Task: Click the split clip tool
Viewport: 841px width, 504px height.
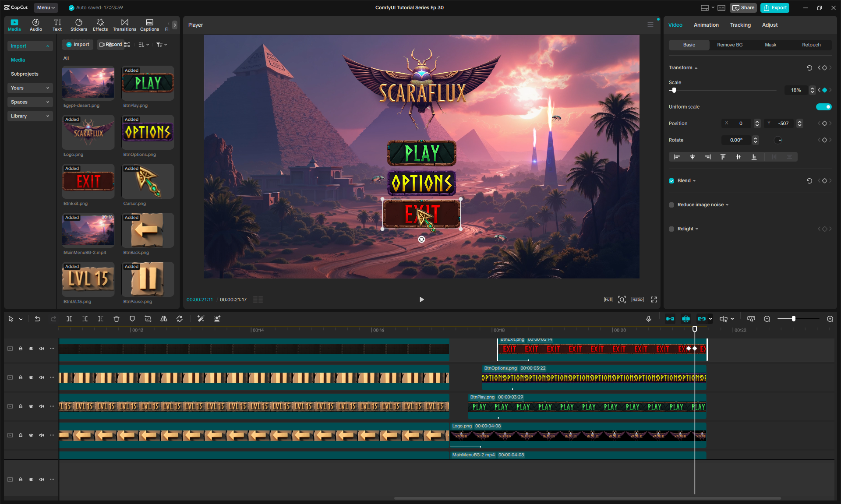Action: click(x=69, y=319)
